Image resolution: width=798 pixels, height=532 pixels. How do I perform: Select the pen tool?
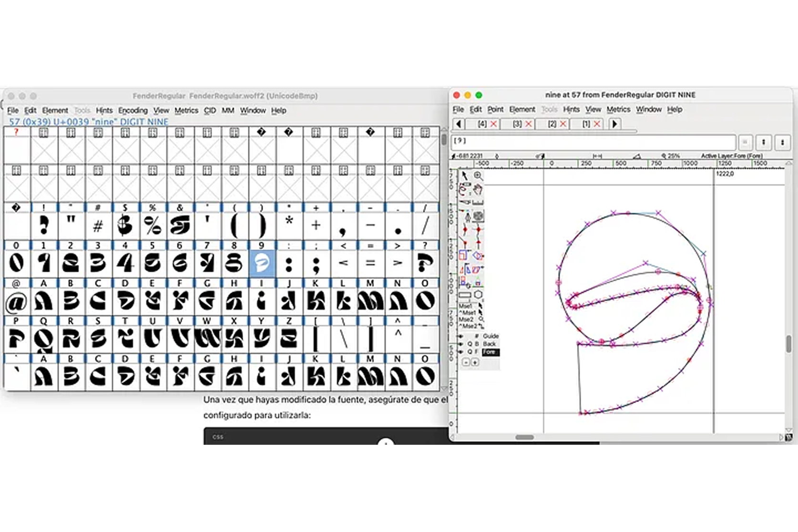coord(468,216)
